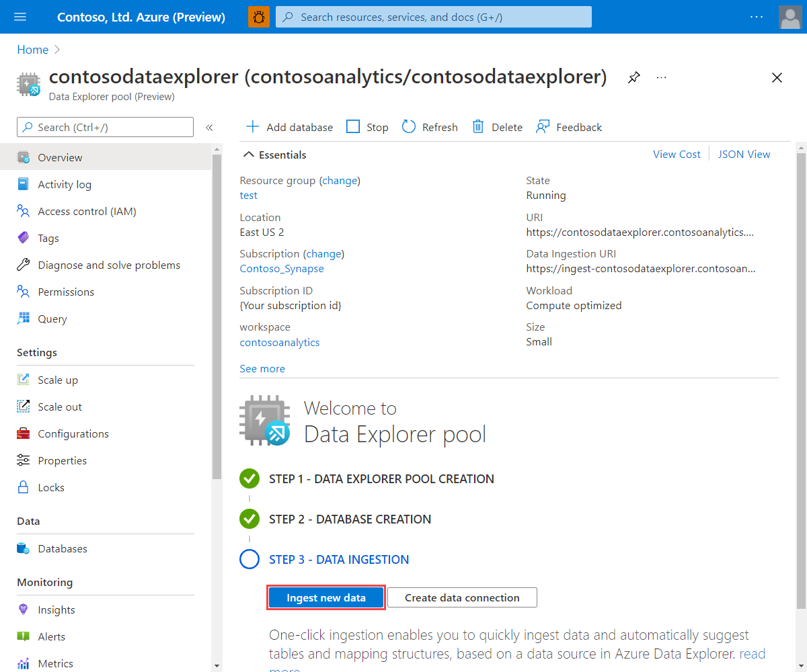Viewport: 807px width, 672px height.
Task: Select Step 1 green checkmark
Action: [249, 478]
